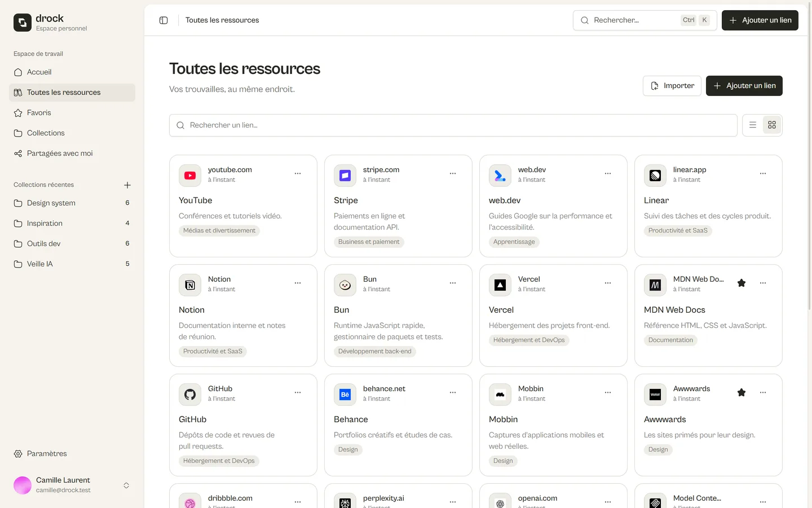The height and width of the screenshot is (508, 812).
Task: Open options menu for the Awwwards card
Action: [x=763, y=392]
